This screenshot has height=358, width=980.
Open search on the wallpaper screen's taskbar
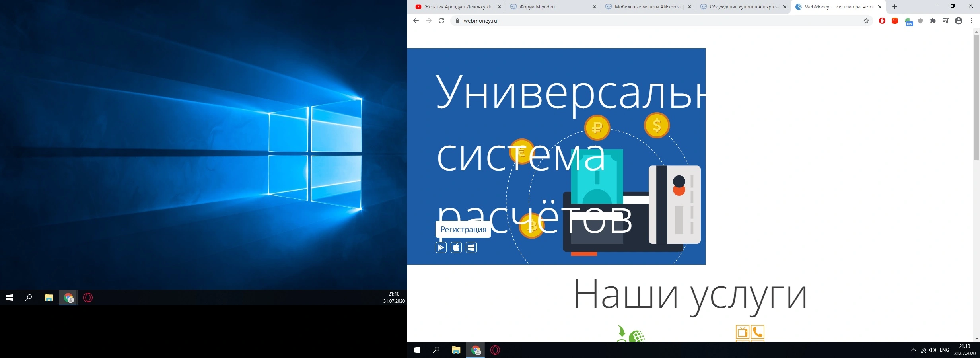point(29,298)
